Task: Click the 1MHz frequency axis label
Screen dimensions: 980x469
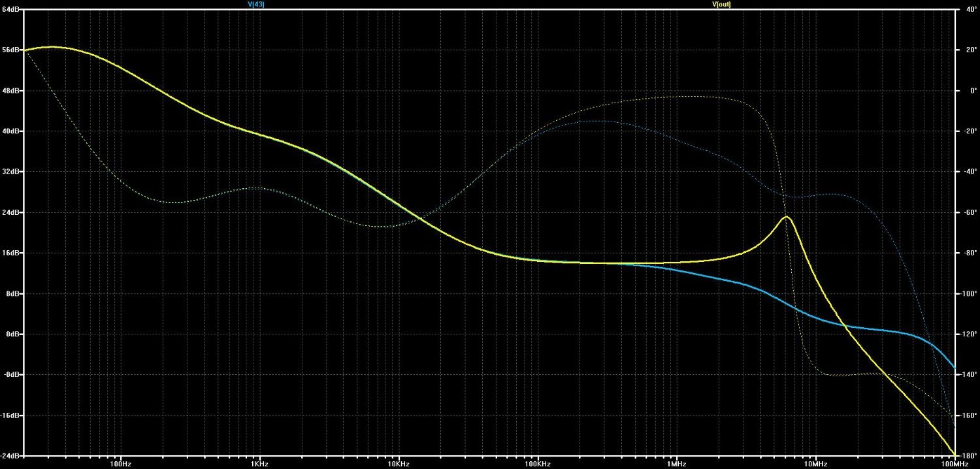Action: (x=676, y=463)
